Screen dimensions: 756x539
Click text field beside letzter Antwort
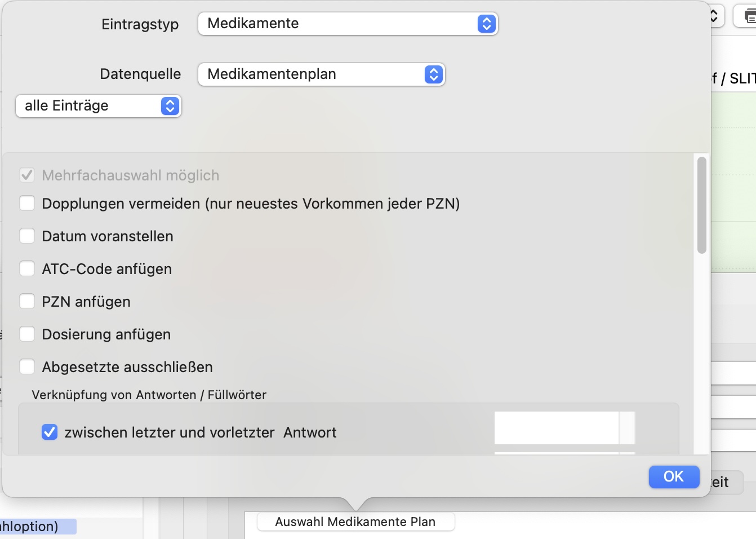557,428
